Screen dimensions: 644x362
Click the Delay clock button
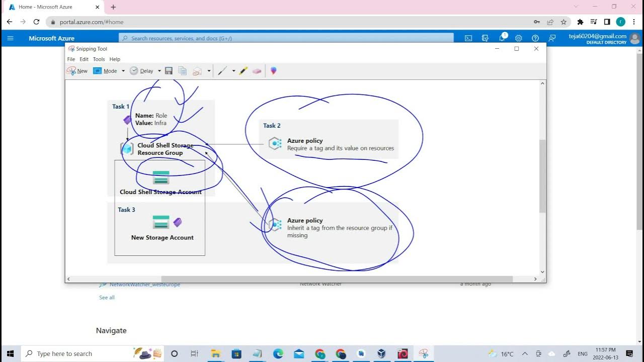[141, 71]
